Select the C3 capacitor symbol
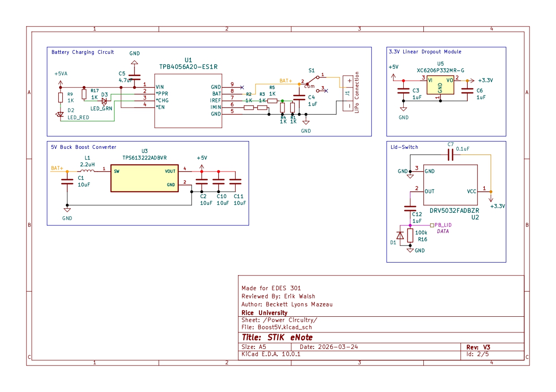The height and width of the screenshot is (392, 556). 403,91
